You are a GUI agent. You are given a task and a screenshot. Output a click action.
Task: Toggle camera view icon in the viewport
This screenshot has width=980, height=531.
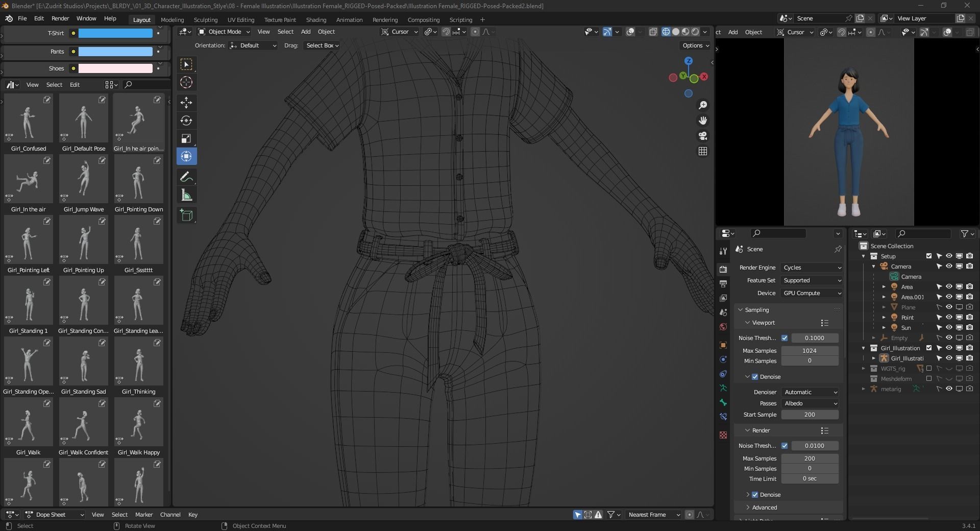703,136
